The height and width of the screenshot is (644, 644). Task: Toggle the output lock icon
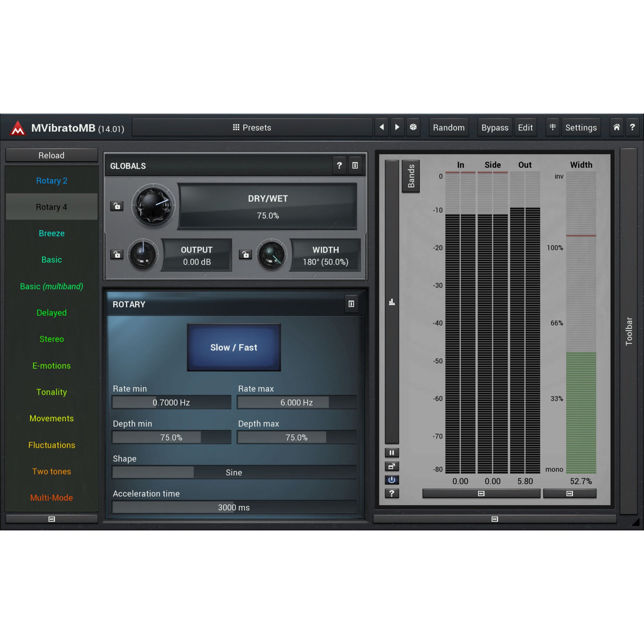click(x=117, y=255)
